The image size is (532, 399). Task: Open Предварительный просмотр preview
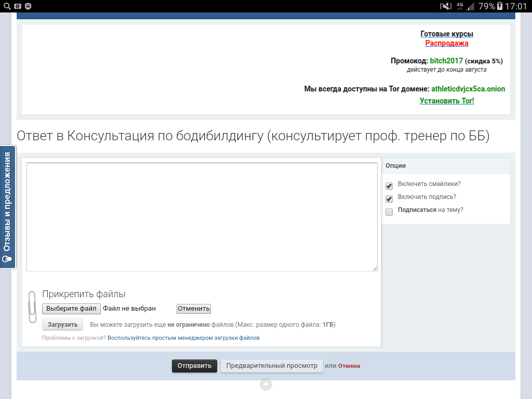coord(272,366)
